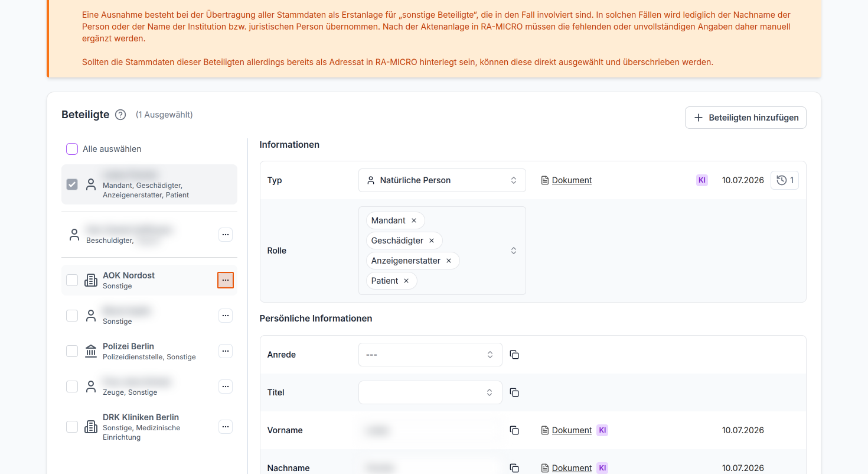Uncheck the selected Mandant, Geschädigter participant checkbox
The width and height of the screenshot is (868, 474).
click(x=72, y=184)
